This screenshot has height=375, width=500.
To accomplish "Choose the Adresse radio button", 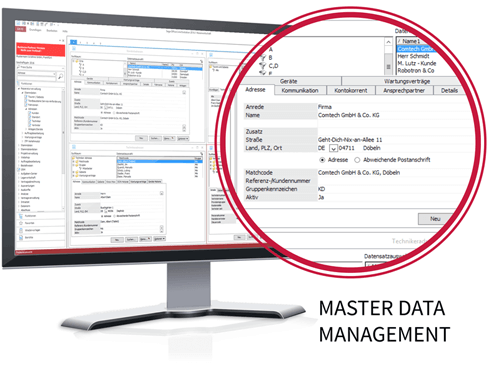I will [322, 160].
